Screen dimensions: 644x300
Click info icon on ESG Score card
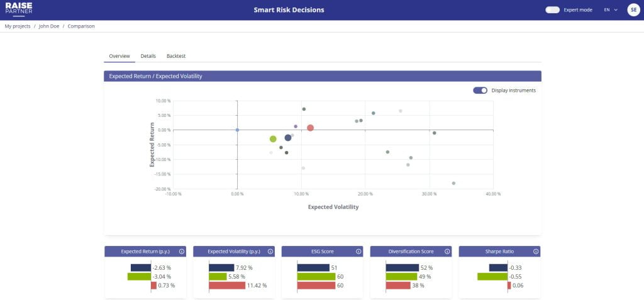tap(359, 252)
